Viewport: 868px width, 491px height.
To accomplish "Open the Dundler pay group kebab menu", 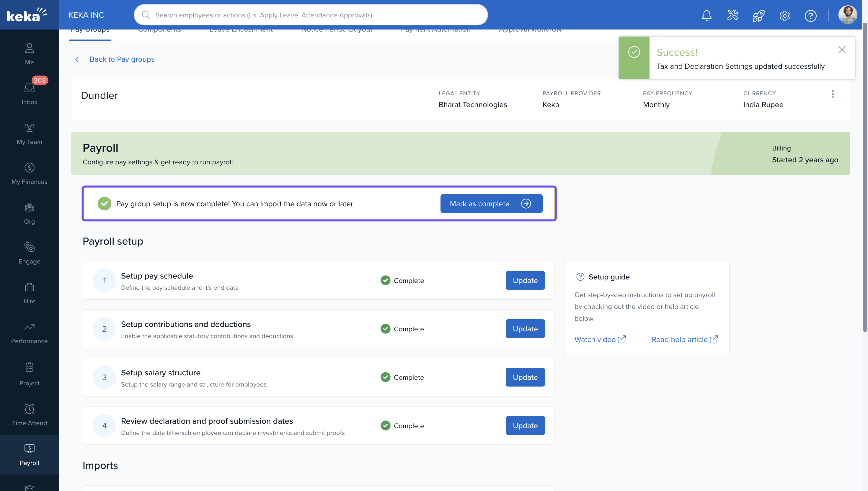I will tap(833, 94).
